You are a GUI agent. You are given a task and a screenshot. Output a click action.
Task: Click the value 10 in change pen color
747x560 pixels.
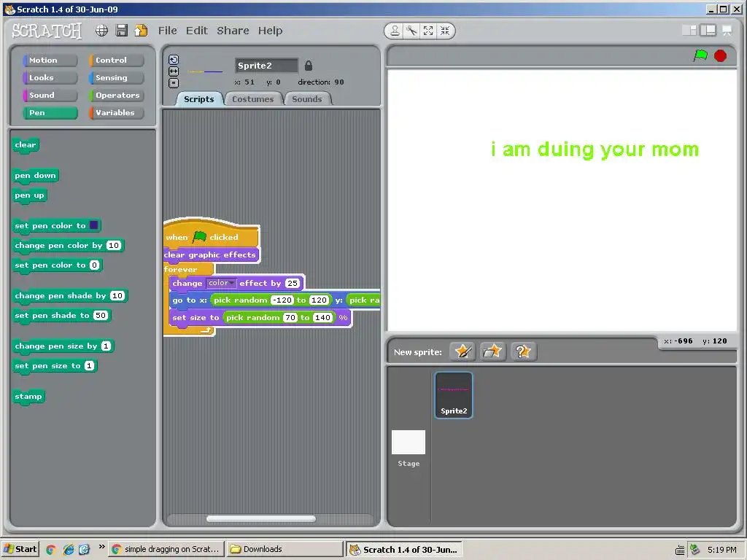pos(113,245)
